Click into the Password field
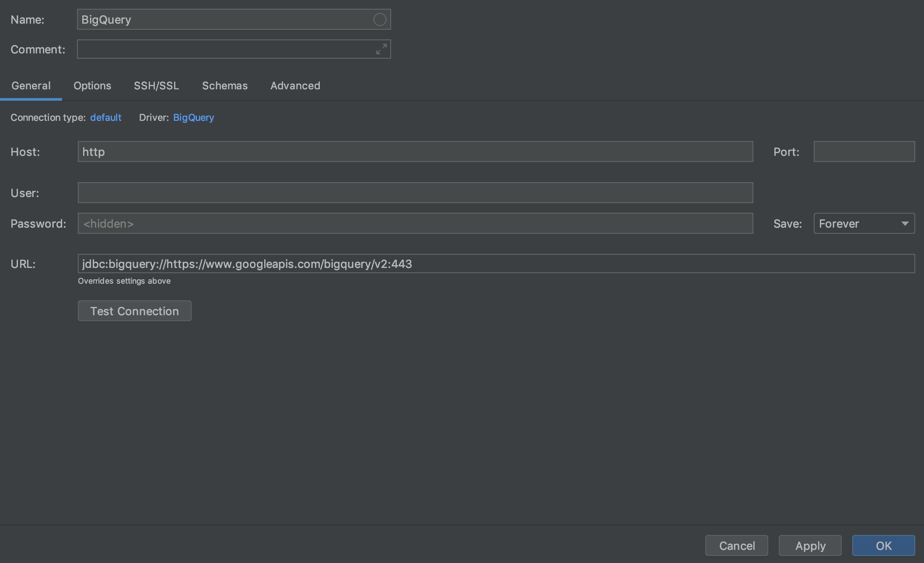The width and height of the screenshot is (924, 563). (415, 223)
